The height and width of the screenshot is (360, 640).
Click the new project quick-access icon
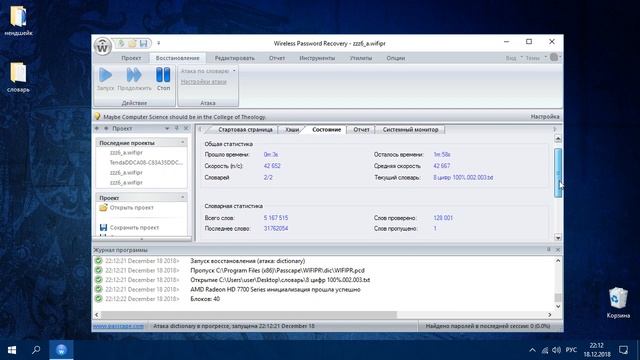pyautogui.click(x=121, y=43)
